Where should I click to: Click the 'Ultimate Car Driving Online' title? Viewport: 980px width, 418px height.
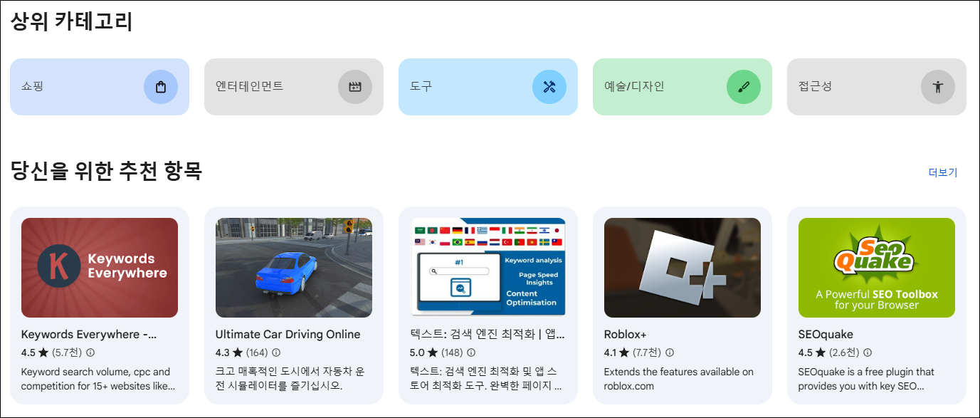point(288,334)
